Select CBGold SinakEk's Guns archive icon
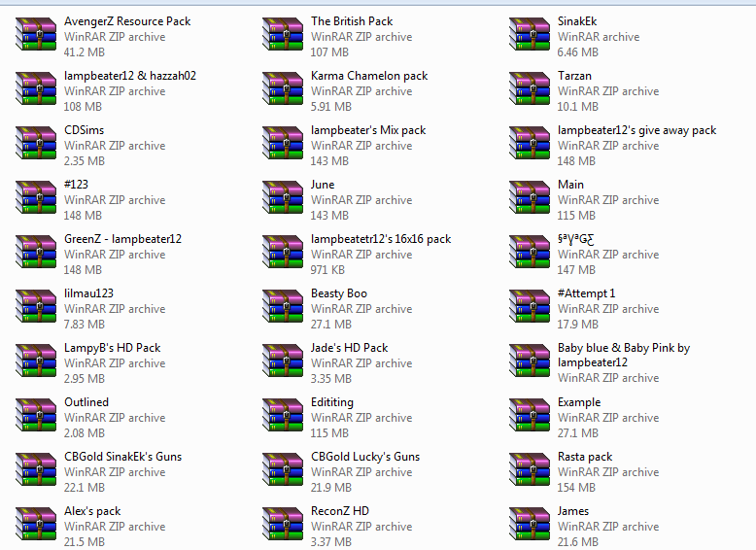The image size is (756, 550). (36, 470)
